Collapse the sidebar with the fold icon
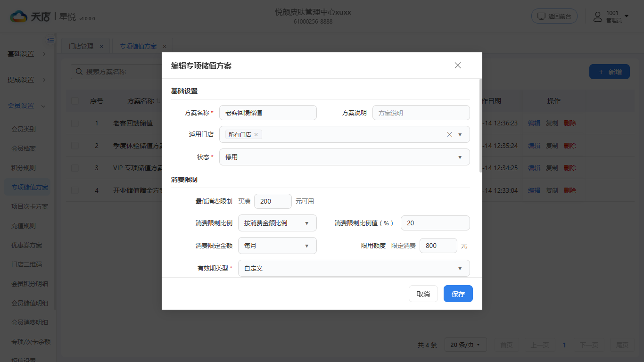 (50, 40)
